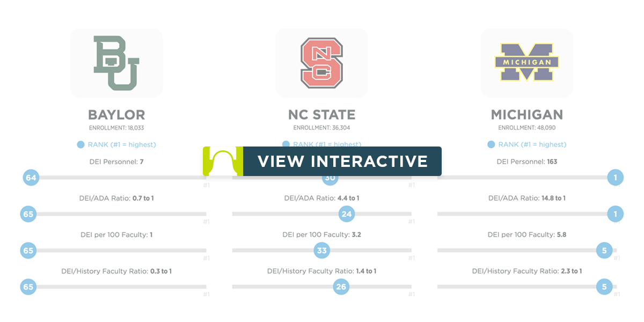
Task: Click the NC STATE school name heading
Action: pyautogui.click(x=321, y=115)
